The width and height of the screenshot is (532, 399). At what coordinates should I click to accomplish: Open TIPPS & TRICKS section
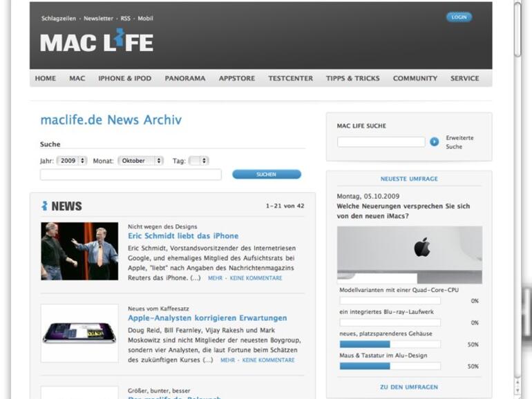coord(353,78)
